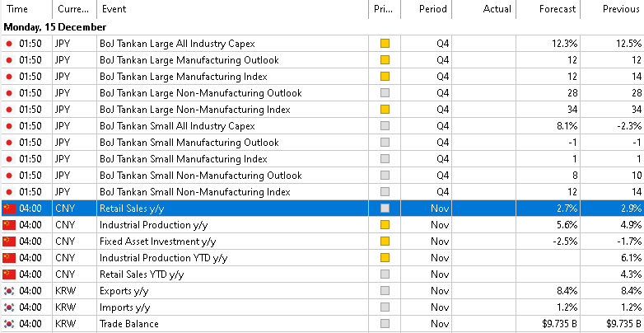Toggle yellow priority box for Large Manufacturing Outlook

tap(385, 60)
